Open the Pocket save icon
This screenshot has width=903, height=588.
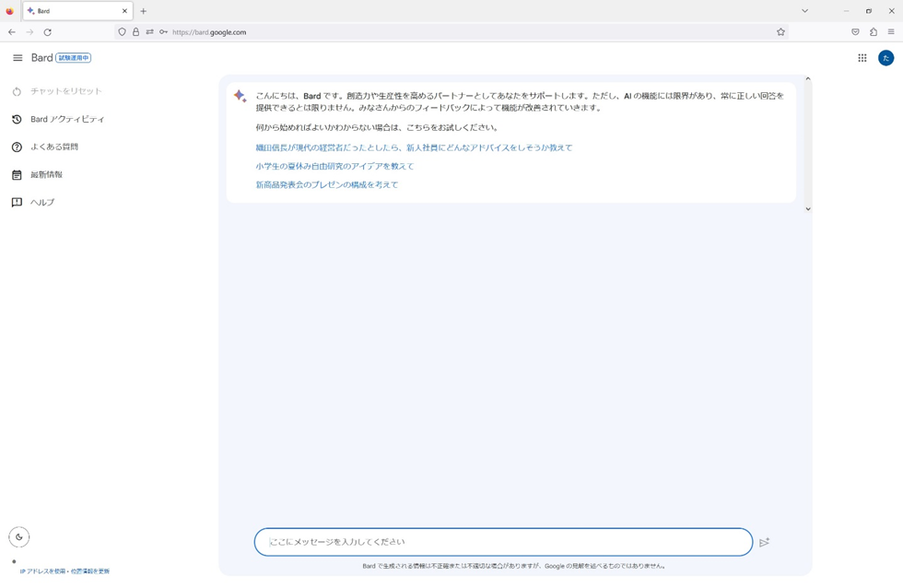tap(855, 32)
